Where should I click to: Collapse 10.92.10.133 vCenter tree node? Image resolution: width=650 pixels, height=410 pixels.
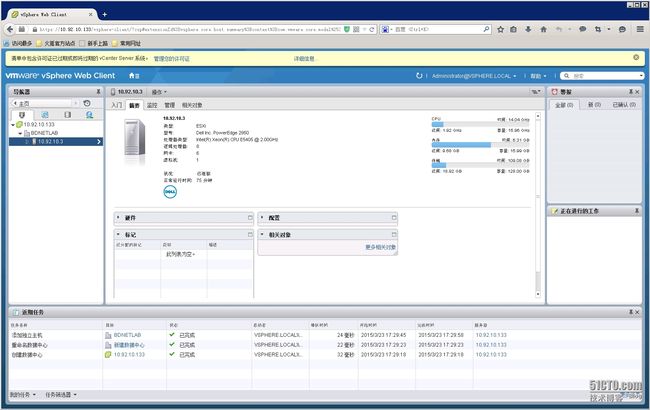click(13, 125)
